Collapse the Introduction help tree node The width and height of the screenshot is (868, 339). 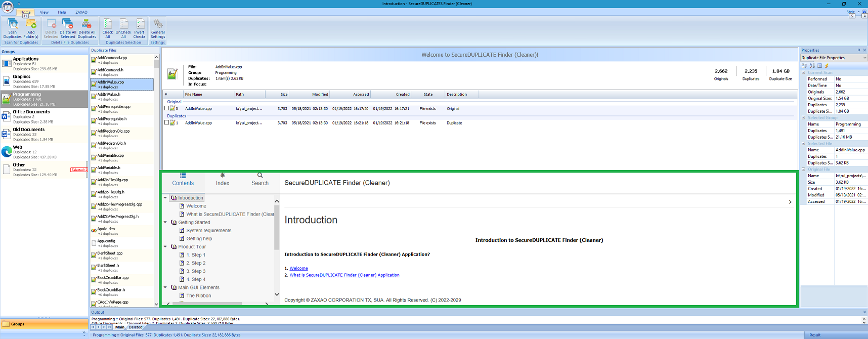pyautogui.click(x=165, y=198)
